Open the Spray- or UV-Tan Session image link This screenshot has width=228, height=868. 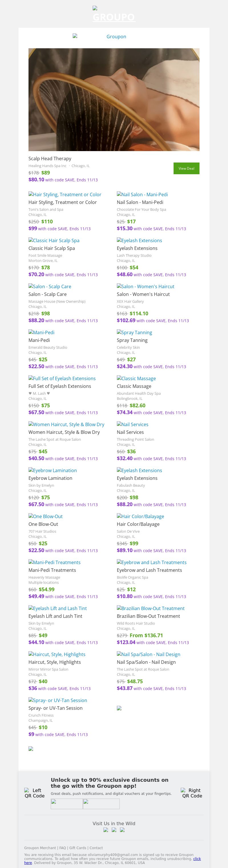click(58, 700)
